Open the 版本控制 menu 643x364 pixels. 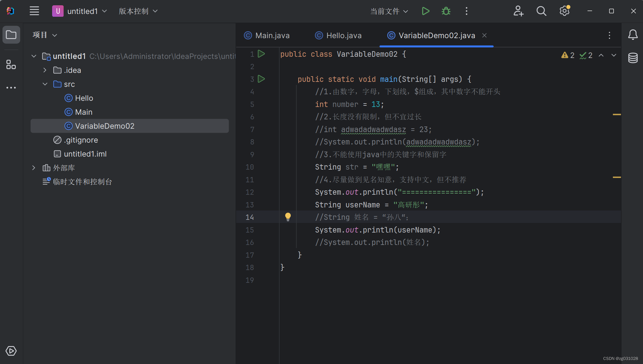pos(138,11)
